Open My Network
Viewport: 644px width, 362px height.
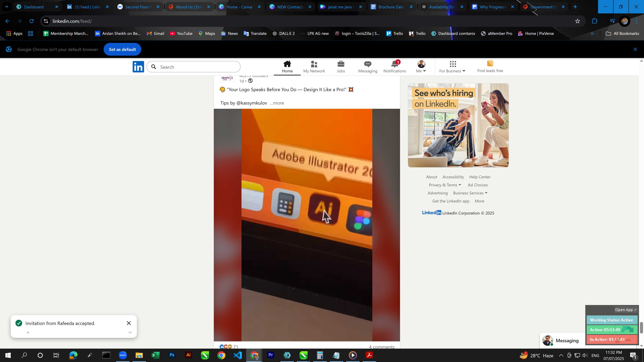(x=314, y=67)
